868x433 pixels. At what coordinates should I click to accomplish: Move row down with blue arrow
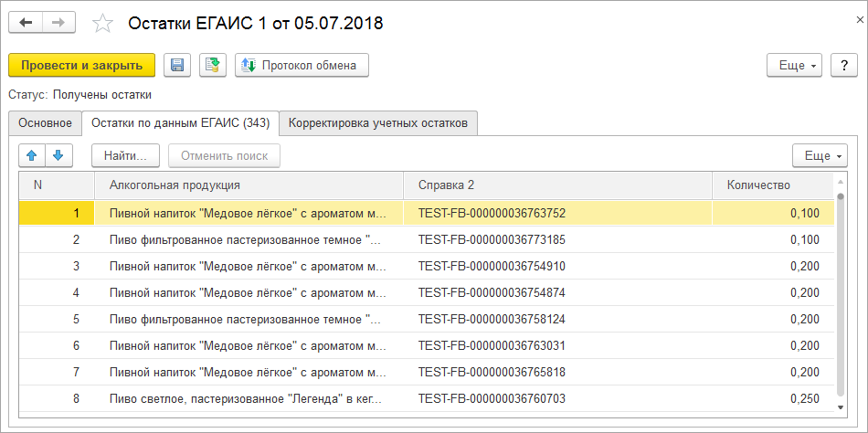pyautogui.click(x=58, y=155)
